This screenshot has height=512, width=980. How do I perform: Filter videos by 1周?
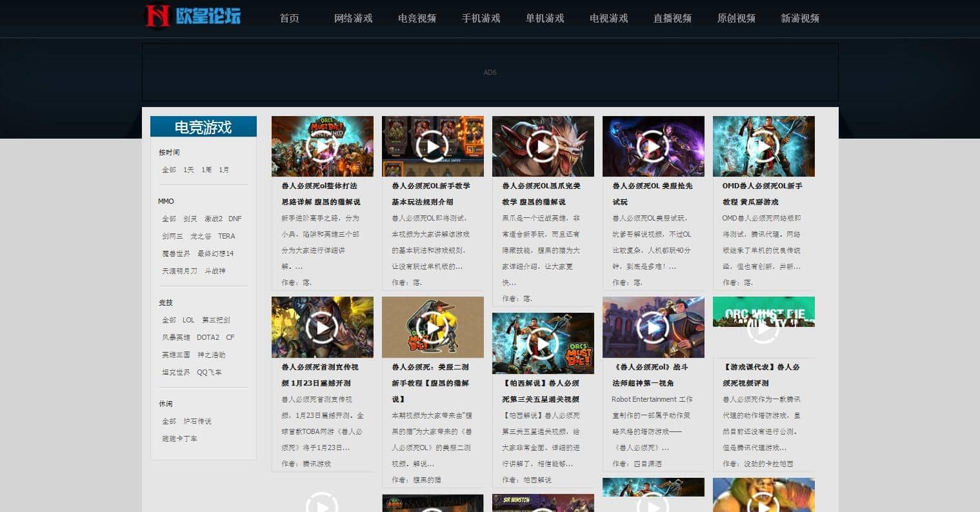(x=206, y=170)
